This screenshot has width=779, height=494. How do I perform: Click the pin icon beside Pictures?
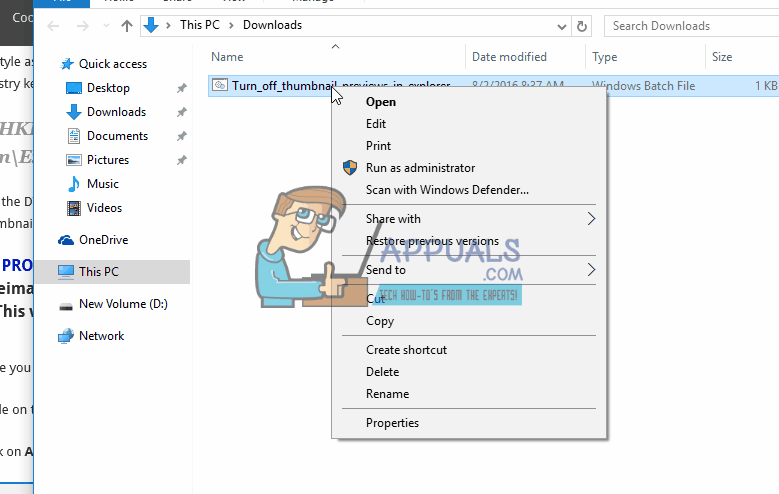(182, 160)
